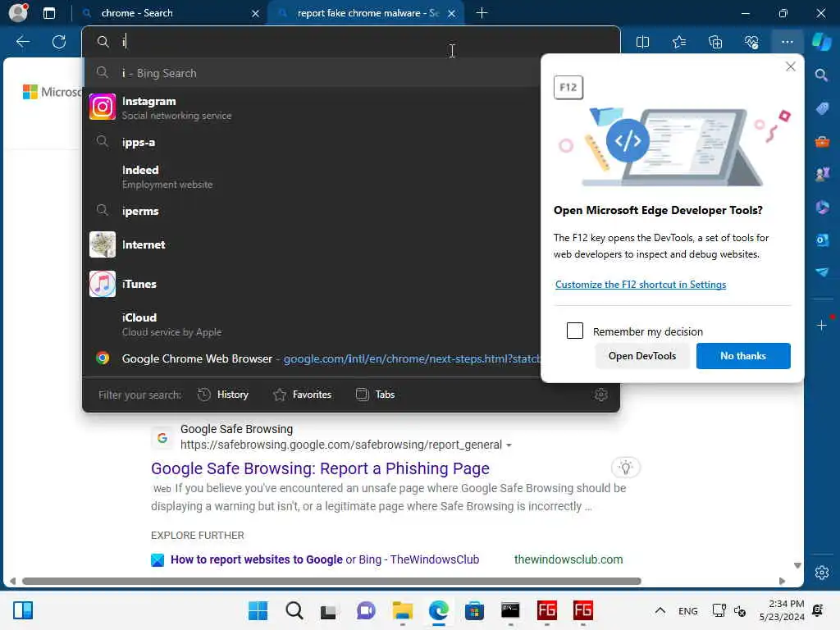Open the profile avatar icon
This screenshot has height=630, width=840.
(x=18, y=13)
